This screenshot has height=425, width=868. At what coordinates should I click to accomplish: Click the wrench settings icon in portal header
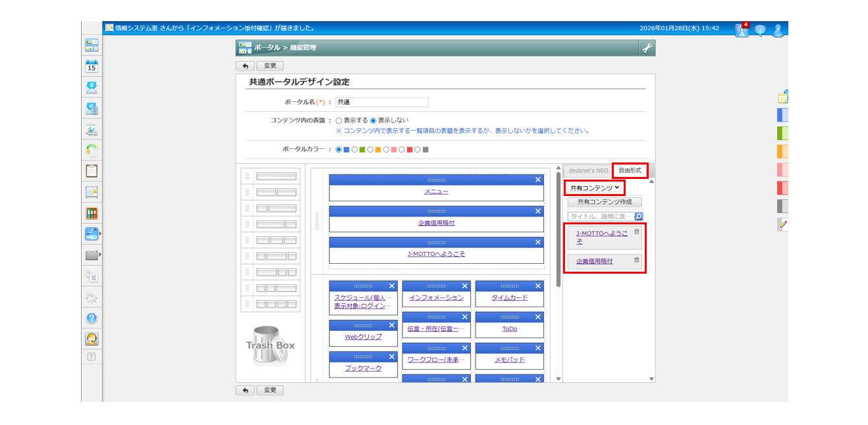pyautogui.click(x=647, y=48)
